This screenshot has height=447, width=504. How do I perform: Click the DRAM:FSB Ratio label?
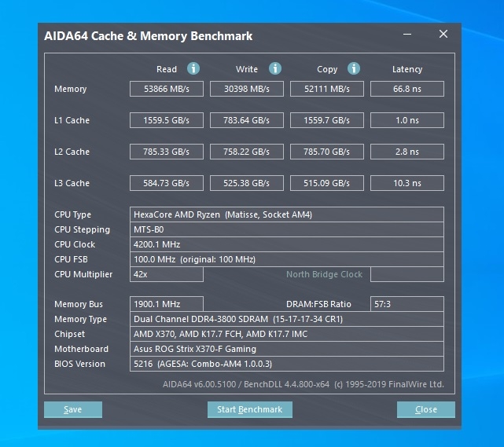pos(318,304)
